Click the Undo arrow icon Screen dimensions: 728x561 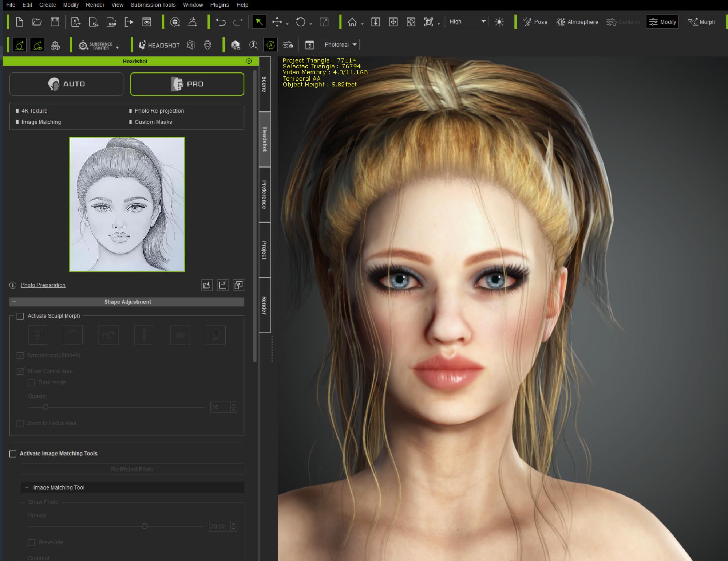(220, 22)
